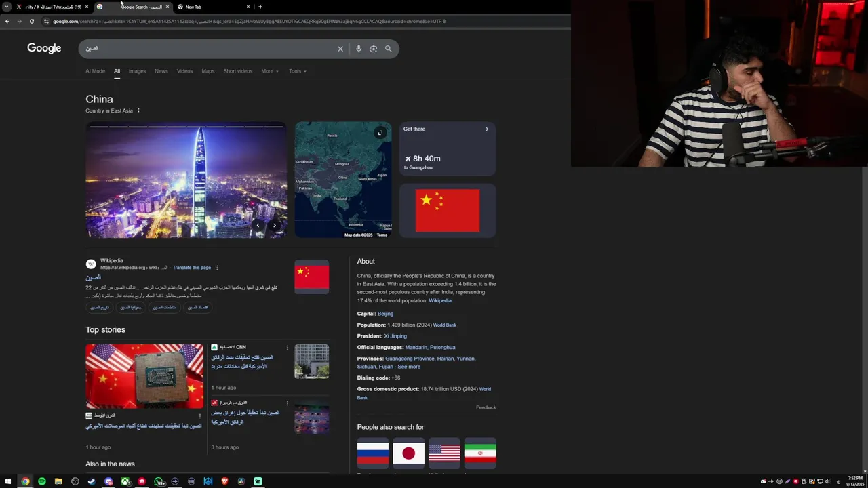Open Beijing capital link
The width and height of the screenshot is (868, 488).
point(385,314)
